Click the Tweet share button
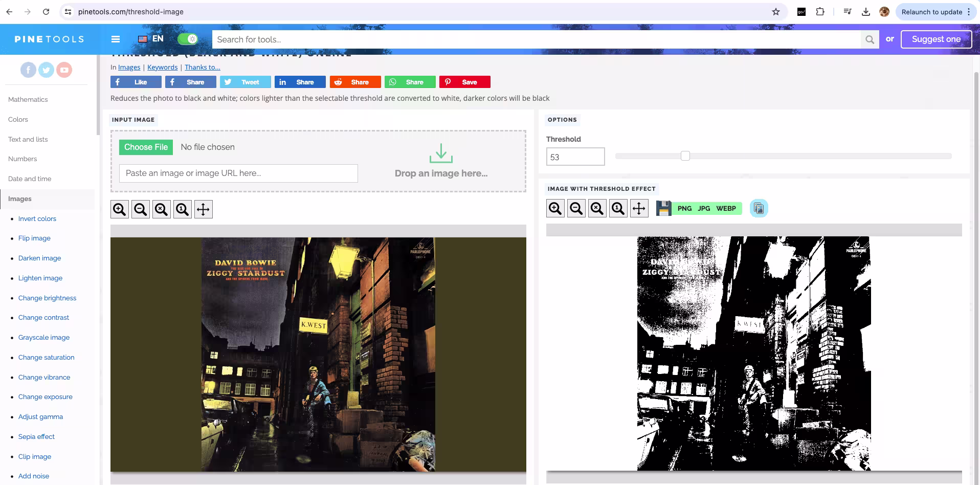The height and width of the screenshot is (485, 980). click(246, 82)
